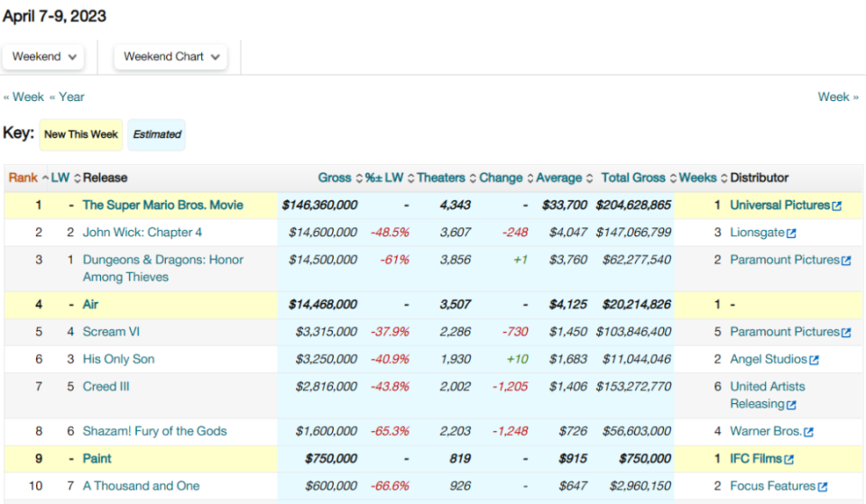Open the Creed III release link
Viewport: 866px width, 504px height.
tap(106, 387)
